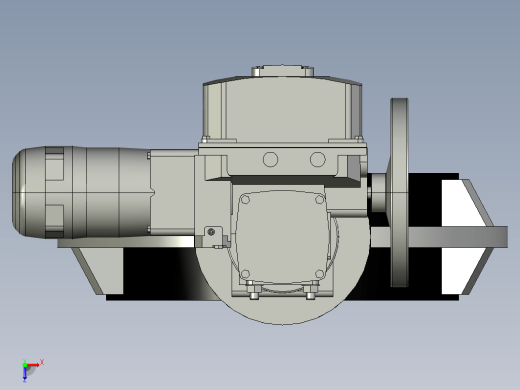Select the left bolt below the square cover
The width and height of the screenshot is (520, 390).
tap(254, 291)
